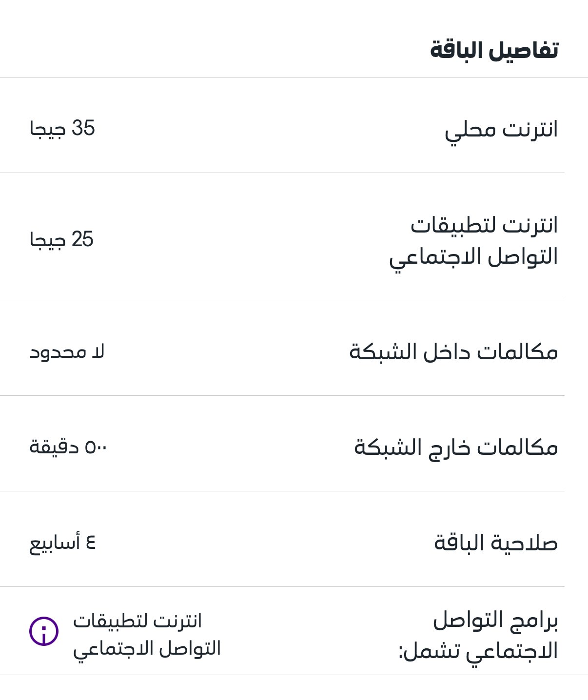Click مكالمات خارج الشبكة label

point(456,447)
